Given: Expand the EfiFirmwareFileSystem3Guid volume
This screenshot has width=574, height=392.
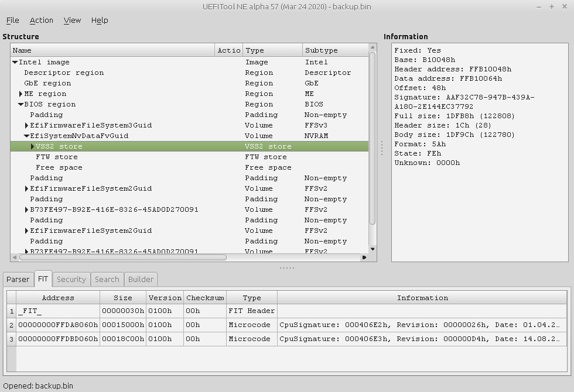Looking at the screenshot, I should (x=26, y=125).
